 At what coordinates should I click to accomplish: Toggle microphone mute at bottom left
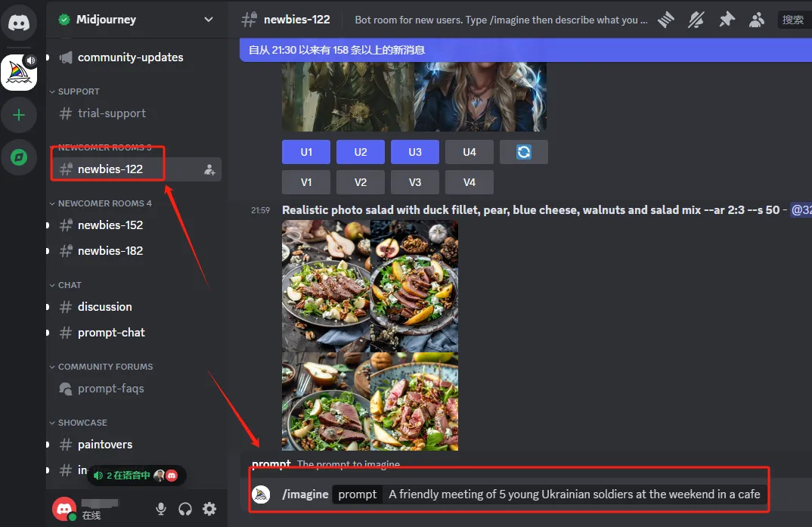click(161, 509)
